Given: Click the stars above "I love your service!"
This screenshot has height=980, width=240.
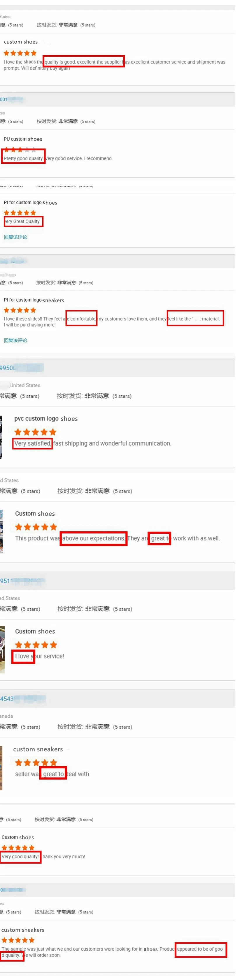Looking at the screenshot, I should [36, 645].
